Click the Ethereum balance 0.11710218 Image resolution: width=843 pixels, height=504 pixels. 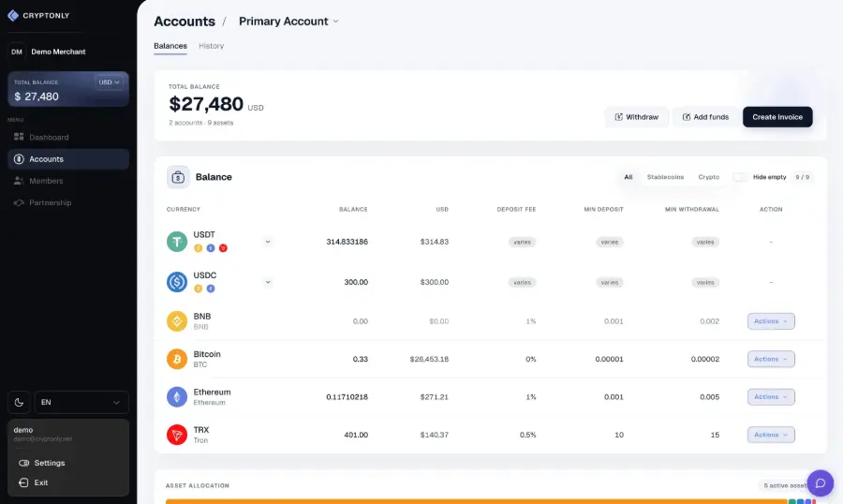click(x=347, y=397)
